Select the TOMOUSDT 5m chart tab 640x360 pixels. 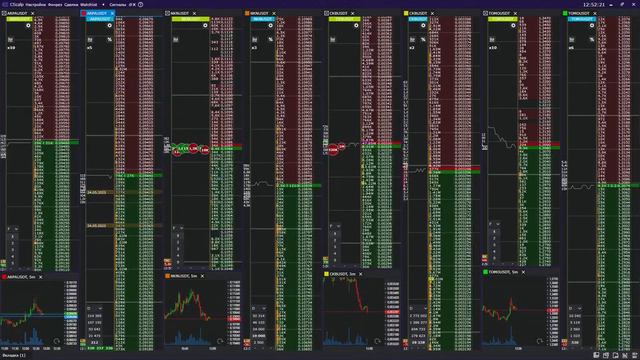click(503, 272)
